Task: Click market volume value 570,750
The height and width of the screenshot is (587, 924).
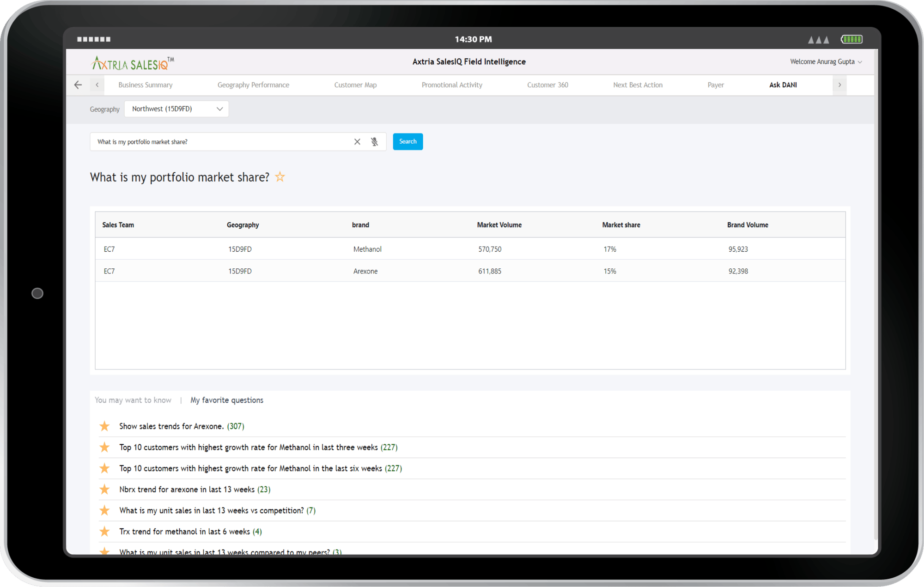Action: [490, 249]
